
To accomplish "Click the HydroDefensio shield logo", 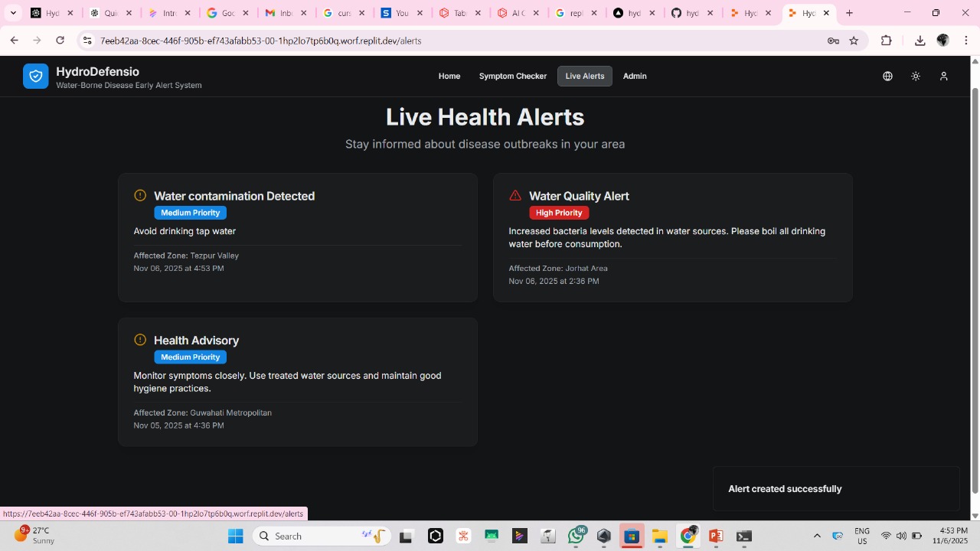I will (35, 76).
